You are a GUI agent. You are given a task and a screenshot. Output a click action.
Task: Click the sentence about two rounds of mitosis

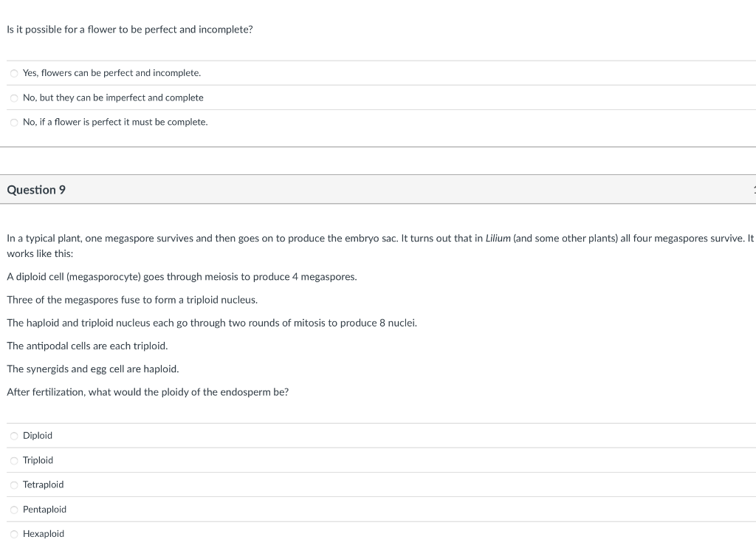212,323
